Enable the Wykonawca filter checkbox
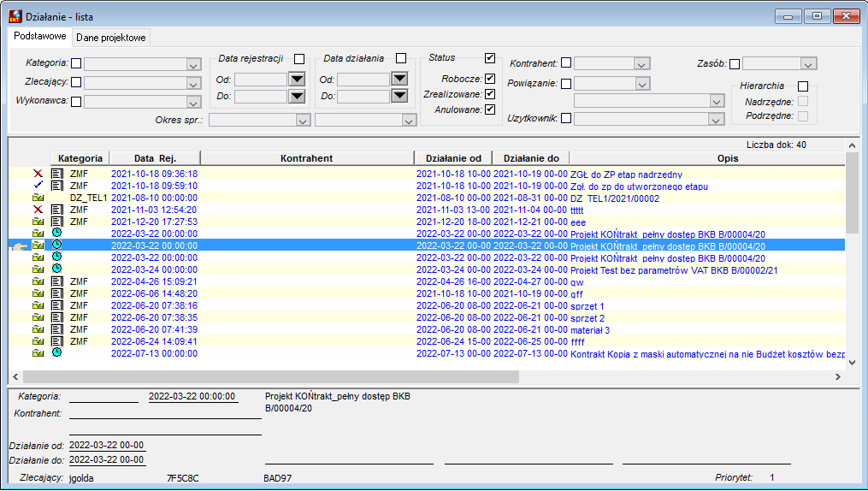 76,101
